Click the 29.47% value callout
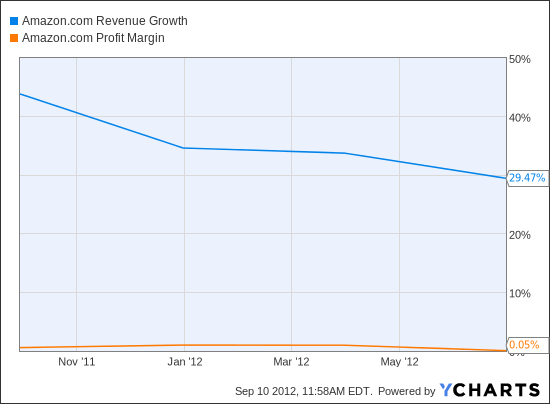Image resolution: width=550 pixels, height=404 pixels. tap(528, 178)
